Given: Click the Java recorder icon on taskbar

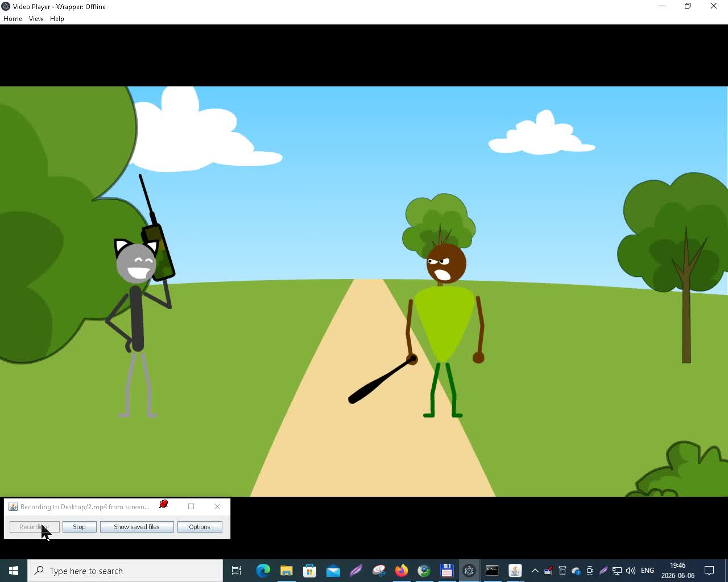Looking at the screenshot, I should point(515,571).
